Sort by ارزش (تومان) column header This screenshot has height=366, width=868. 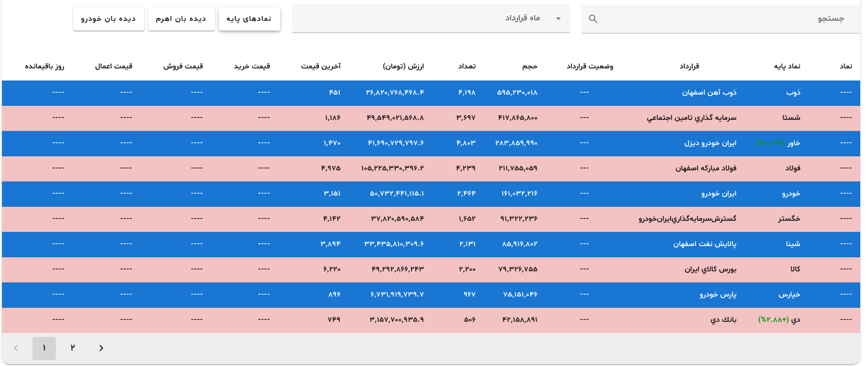tap(403, 66)
